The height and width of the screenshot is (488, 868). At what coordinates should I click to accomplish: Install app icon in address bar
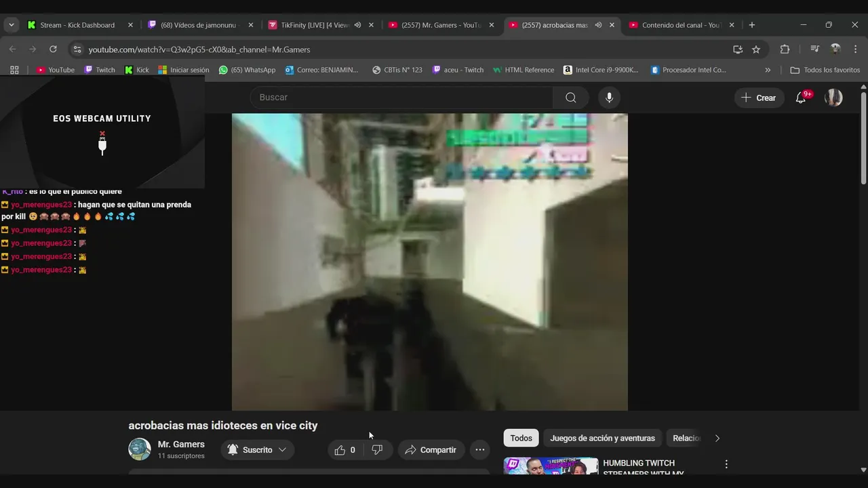(x=738, y=49)
